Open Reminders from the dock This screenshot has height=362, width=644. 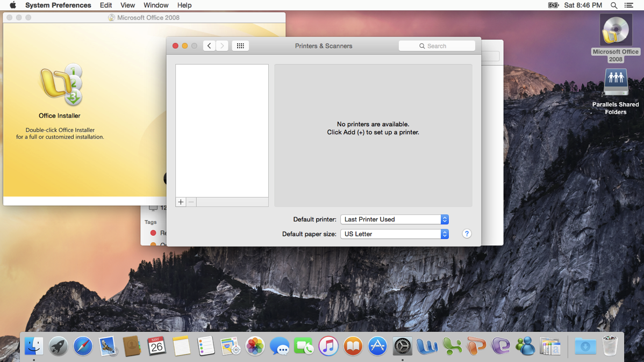coord(206,346)
